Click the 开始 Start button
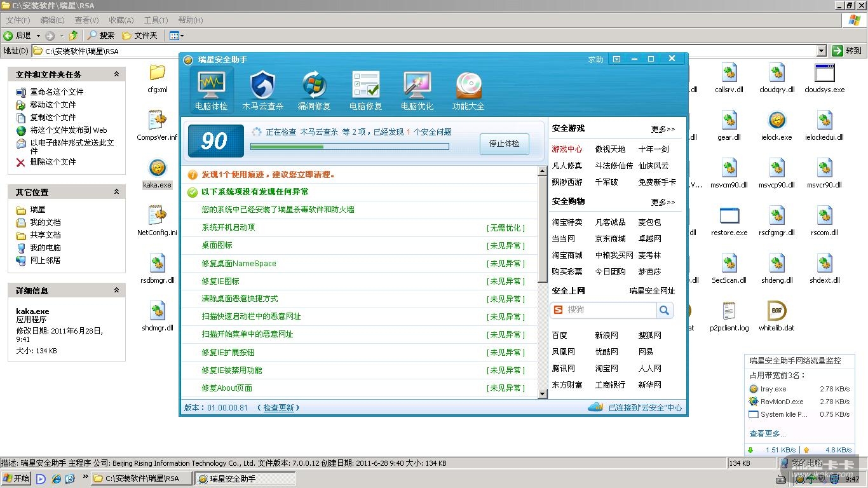 [17, 478]
